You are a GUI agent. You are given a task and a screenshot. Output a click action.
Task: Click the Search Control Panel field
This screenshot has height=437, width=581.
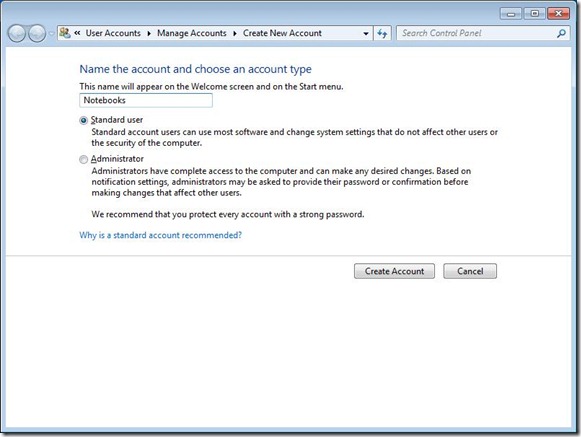pyautogui.click(x=478, y=33)
